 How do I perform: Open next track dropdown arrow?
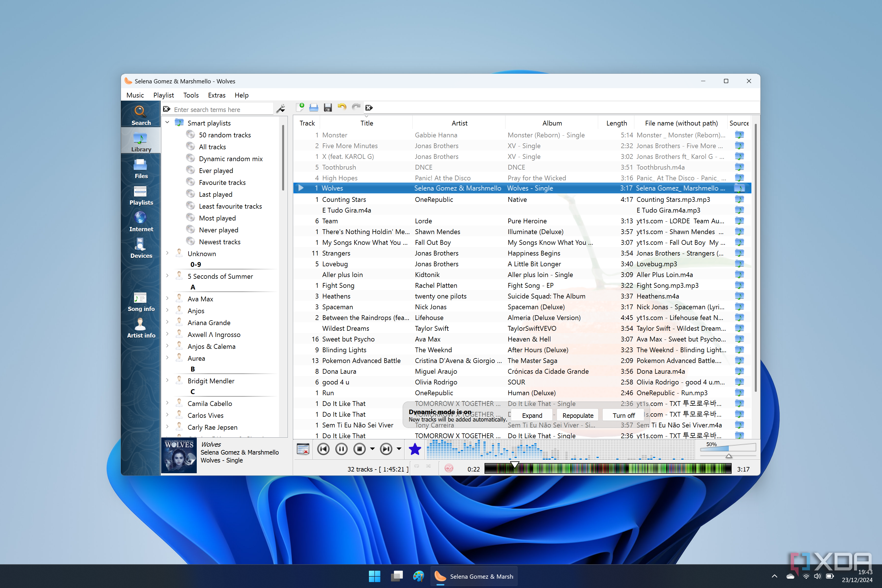coord(399,449)
